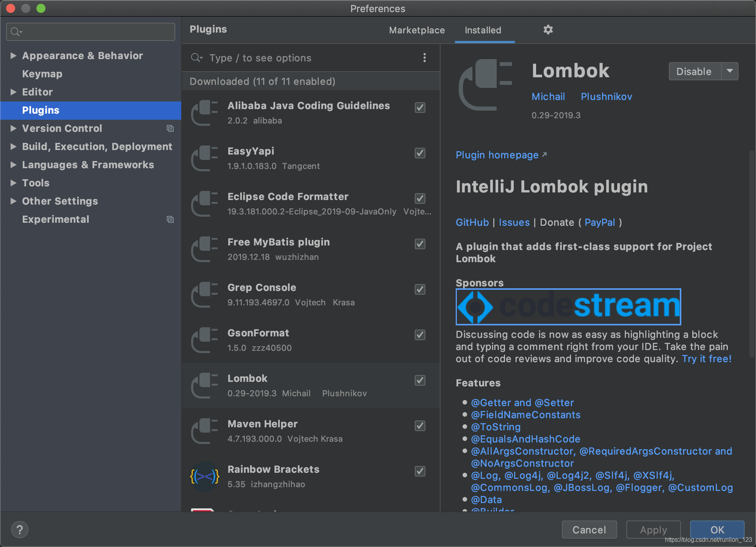The width and height of the screenshot is (756, 547).
Task: Click the EasyYapi plugin icon
Action: [205, 158]
